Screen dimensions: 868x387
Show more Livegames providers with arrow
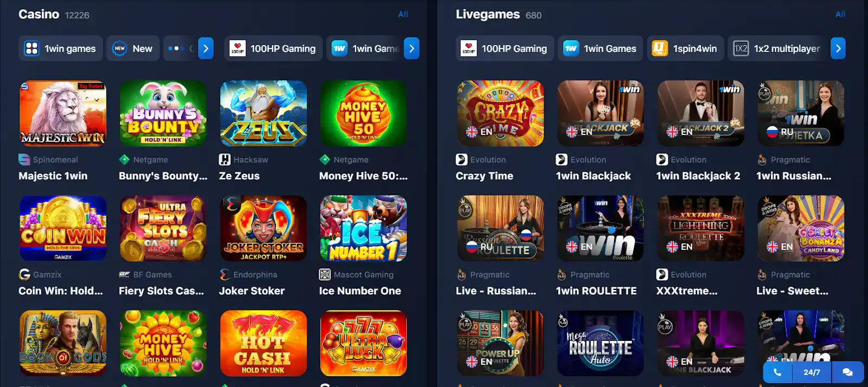pos(838,48)
